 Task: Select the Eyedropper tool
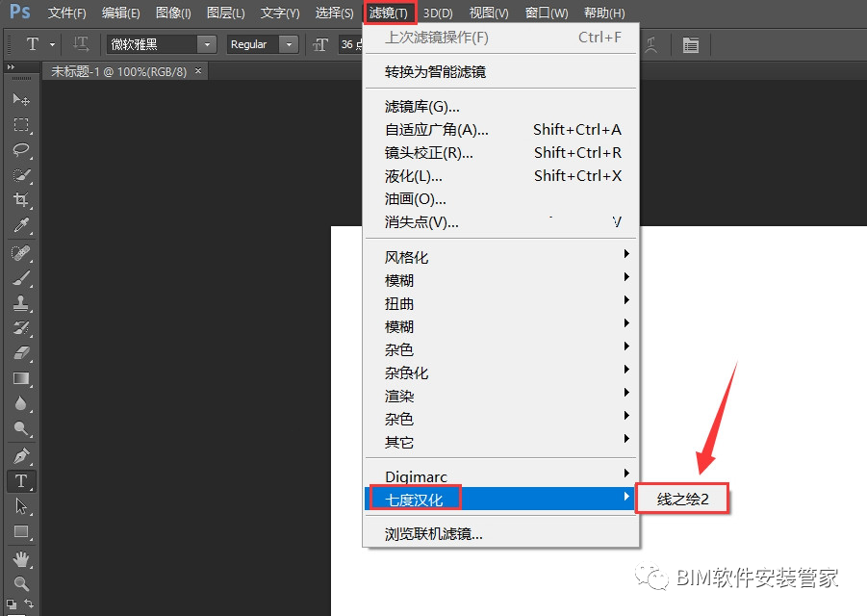[x=21, y=225]
